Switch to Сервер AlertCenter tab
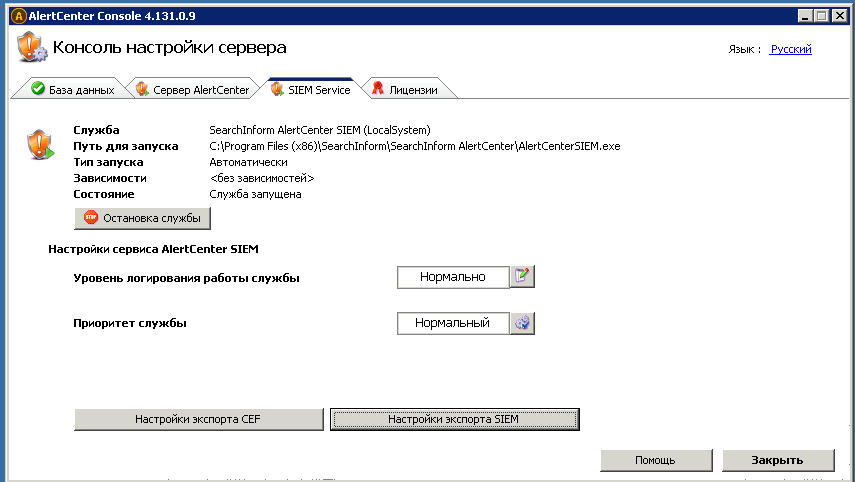Screen dimensions: 855x482 (x=194, y=89)
